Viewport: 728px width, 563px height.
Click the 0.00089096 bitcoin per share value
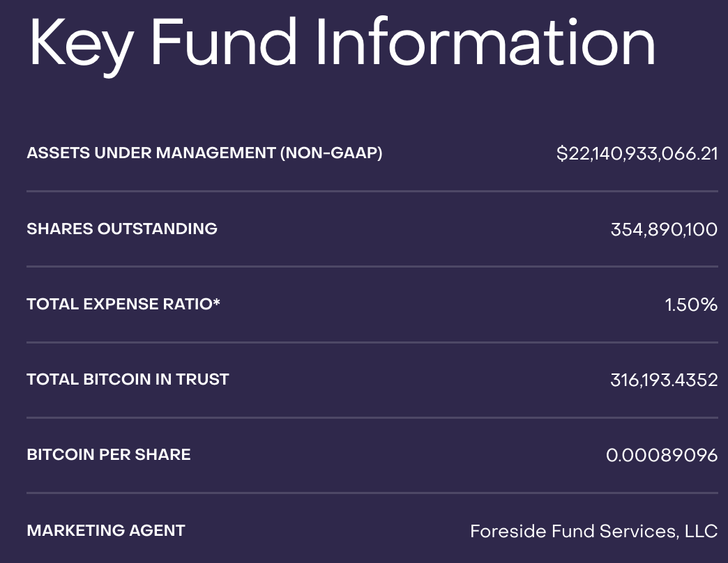[662, 456]
